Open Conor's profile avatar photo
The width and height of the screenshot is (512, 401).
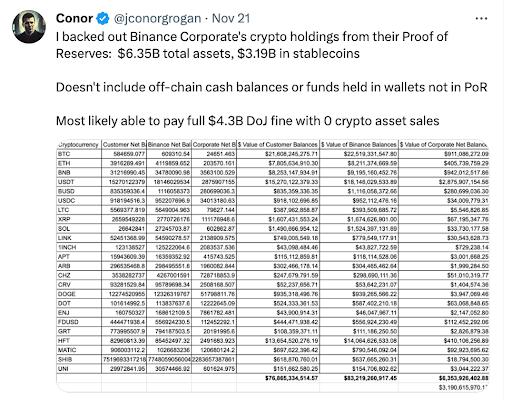[x=29, y=27]
